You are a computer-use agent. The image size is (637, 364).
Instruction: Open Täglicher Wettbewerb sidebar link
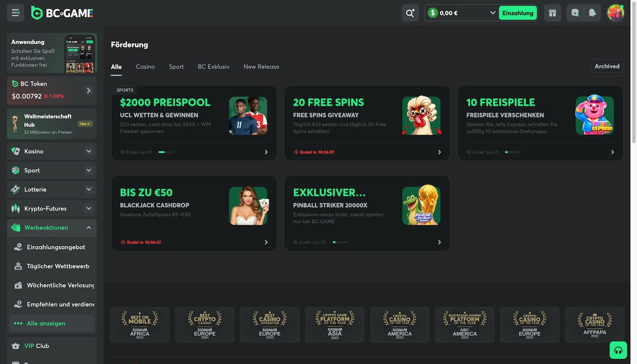pyautogui.click(x=52, y=266)
